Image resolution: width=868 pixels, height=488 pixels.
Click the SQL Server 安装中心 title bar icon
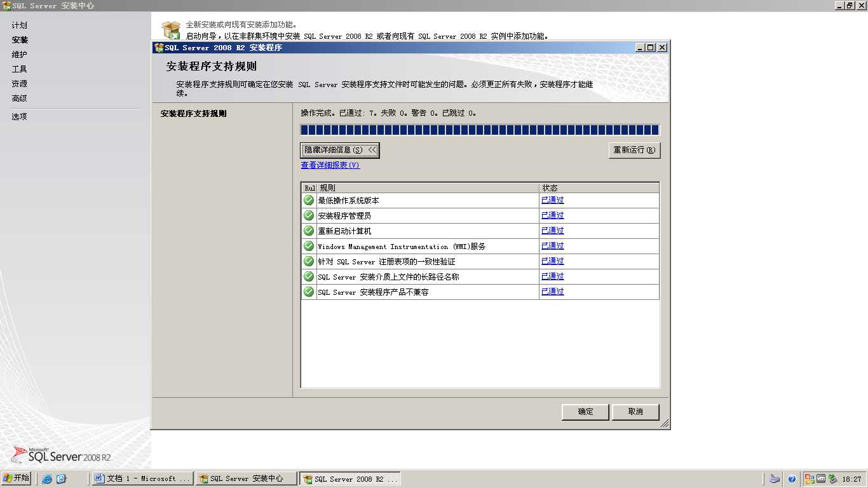(x=6, y=6)
